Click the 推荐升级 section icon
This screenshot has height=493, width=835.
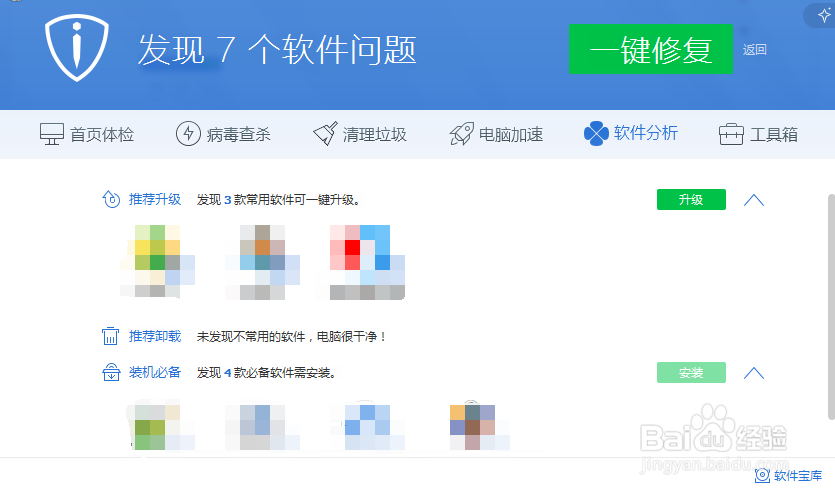point(111,200)
